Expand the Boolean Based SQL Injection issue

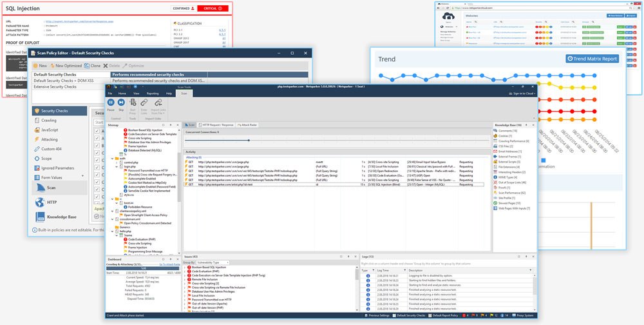coord(185,268)
